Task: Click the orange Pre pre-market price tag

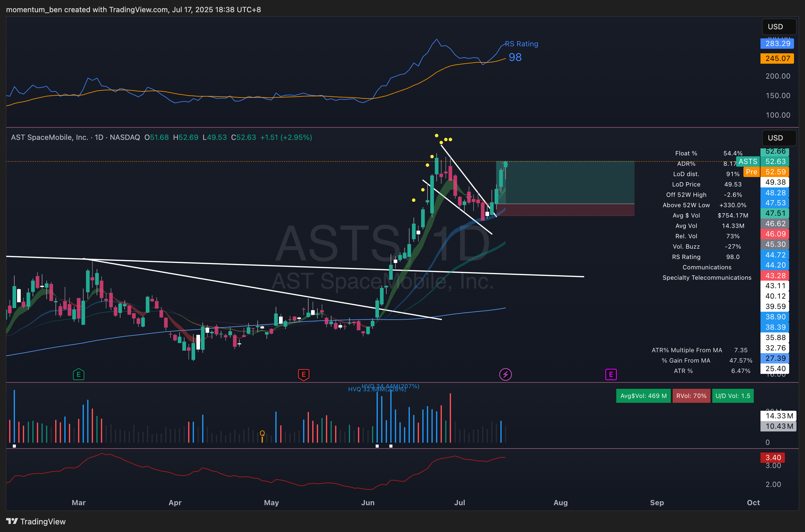Action: (751, 172)
